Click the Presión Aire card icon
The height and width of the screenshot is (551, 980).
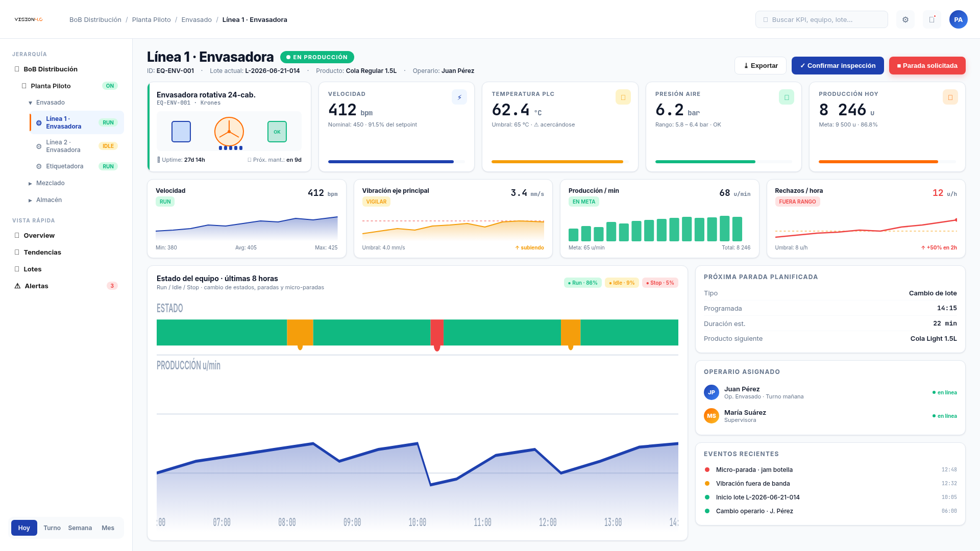[x=787, y=97]
